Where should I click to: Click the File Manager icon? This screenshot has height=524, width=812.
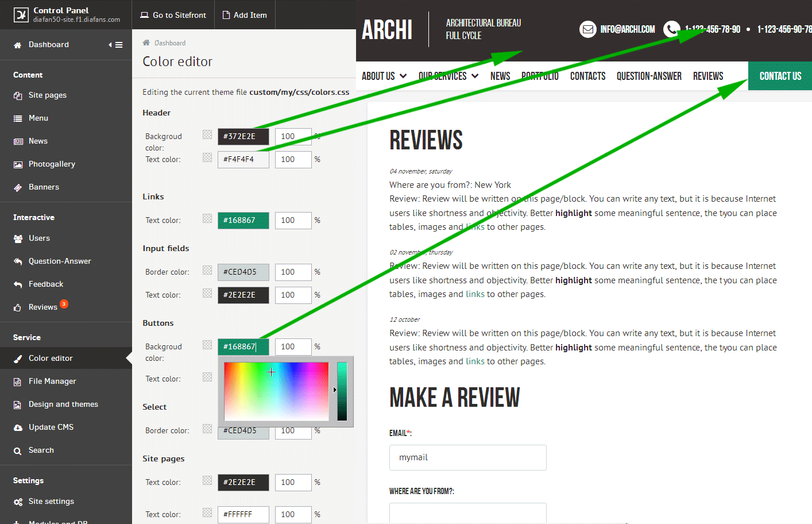[x=18, y=382]
